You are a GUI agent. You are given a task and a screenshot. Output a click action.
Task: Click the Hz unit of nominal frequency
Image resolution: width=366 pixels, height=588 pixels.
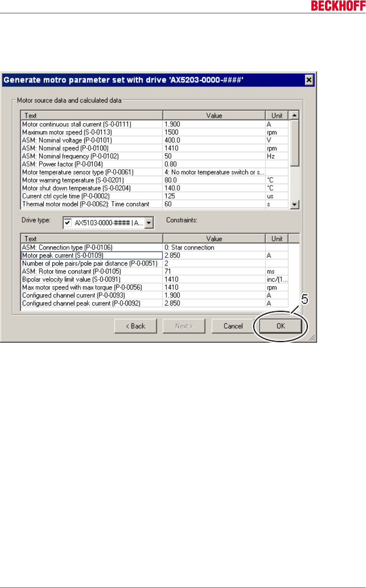tap(271, 156)
